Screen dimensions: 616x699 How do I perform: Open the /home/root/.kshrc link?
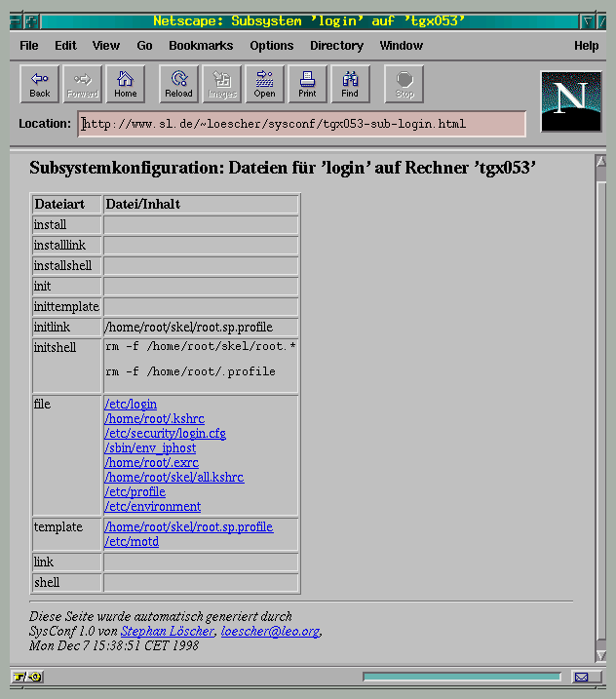[x=154, y=418]
